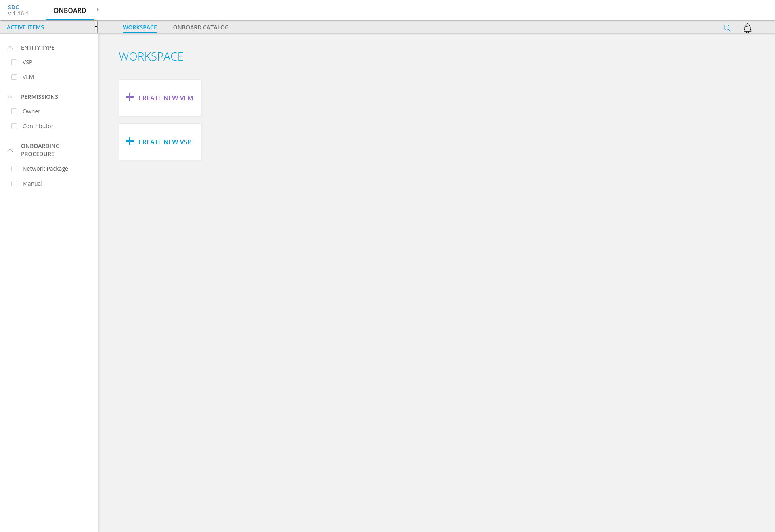Click the plus icon for new VSP
Image resolution: width=775 pixels, height=532 pixels.
[x=130, y=141]
